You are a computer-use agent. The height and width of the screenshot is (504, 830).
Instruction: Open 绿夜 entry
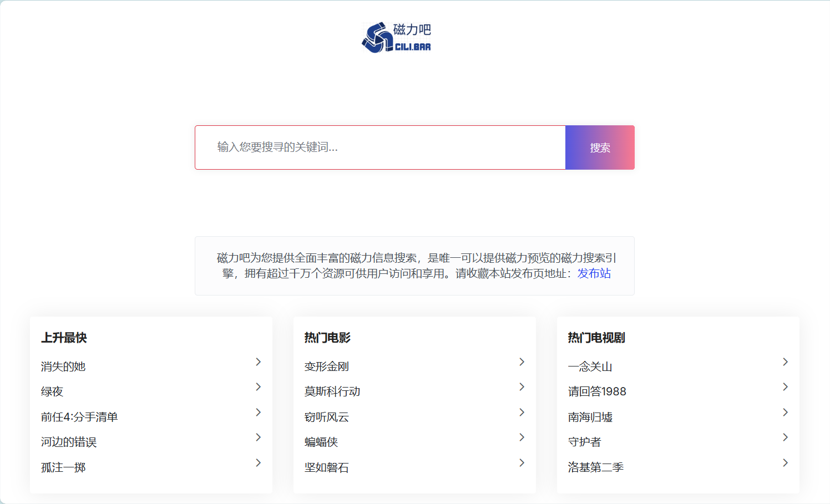[52, 391]
